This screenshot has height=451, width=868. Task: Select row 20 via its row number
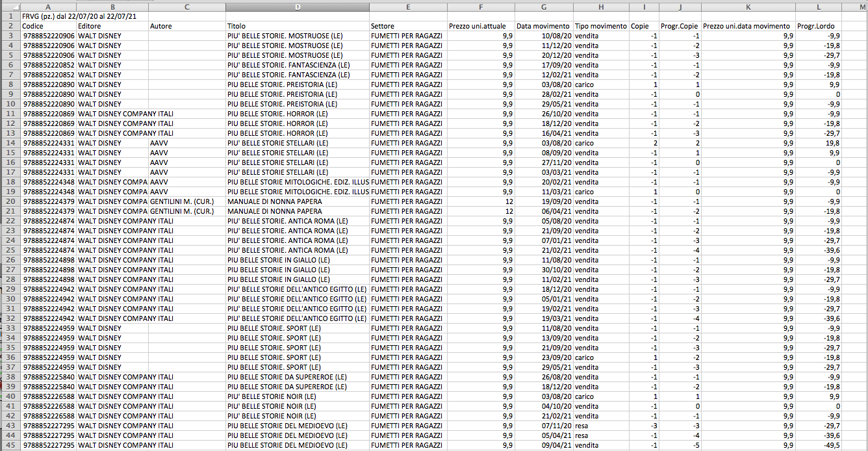(x=10, y=201)
